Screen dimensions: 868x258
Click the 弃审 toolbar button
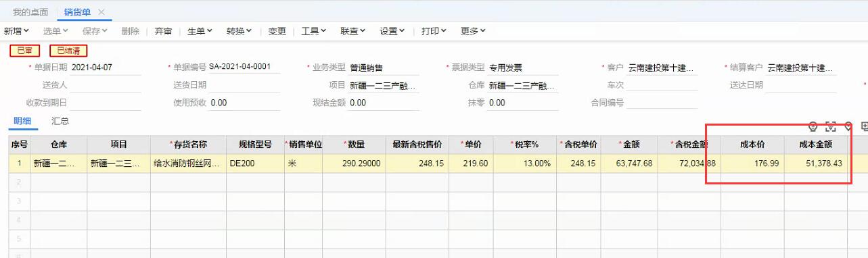tap(163, 31)
